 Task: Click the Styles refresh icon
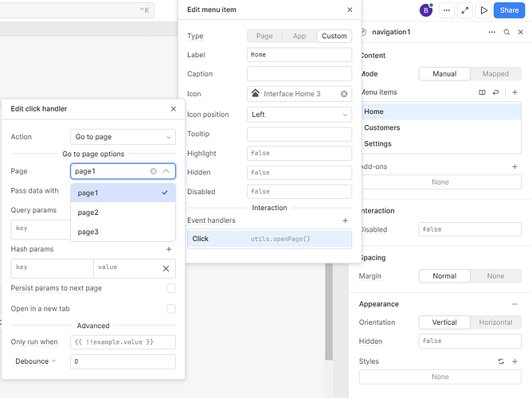(501, 361)
